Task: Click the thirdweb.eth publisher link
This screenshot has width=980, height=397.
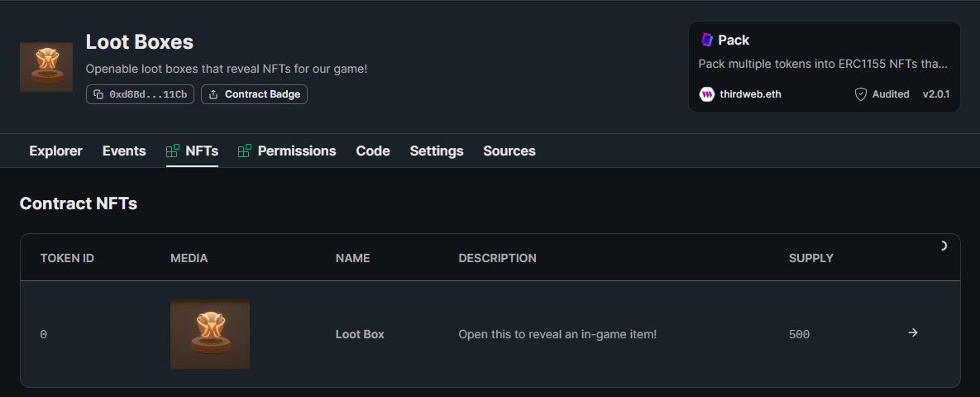Action: point(750,94)
